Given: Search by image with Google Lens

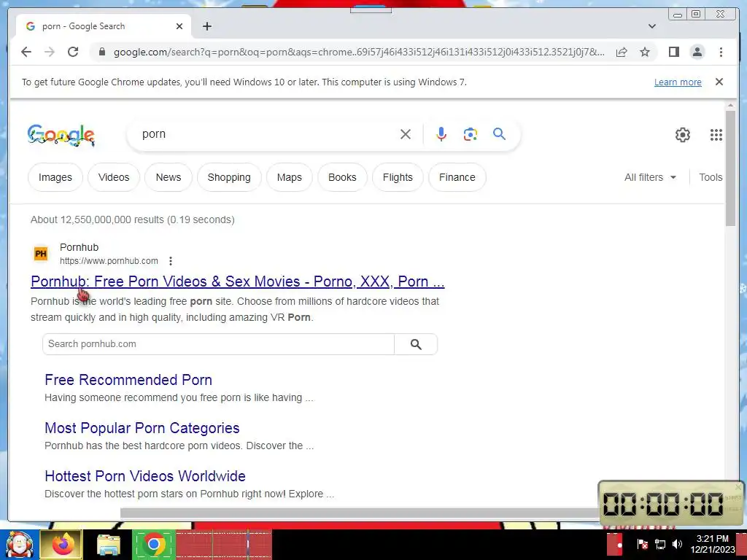Looking at the screenshot, I should [471, 134].
